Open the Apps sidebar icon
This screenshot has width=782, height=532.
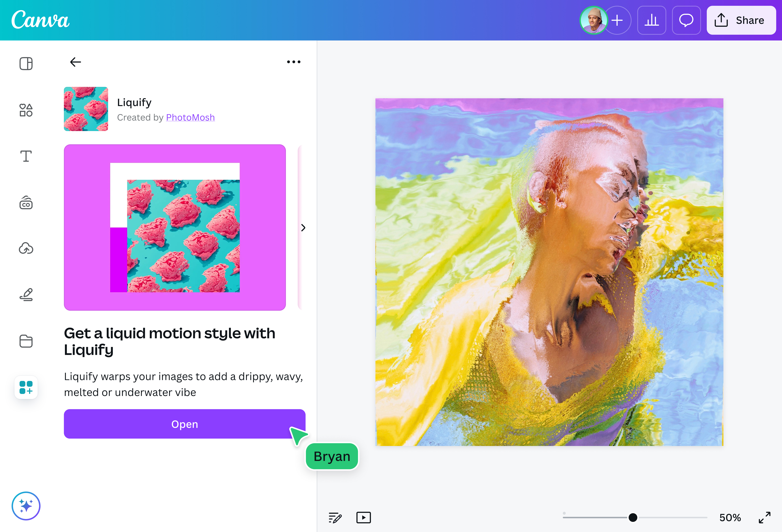click(x=26, y=387)
